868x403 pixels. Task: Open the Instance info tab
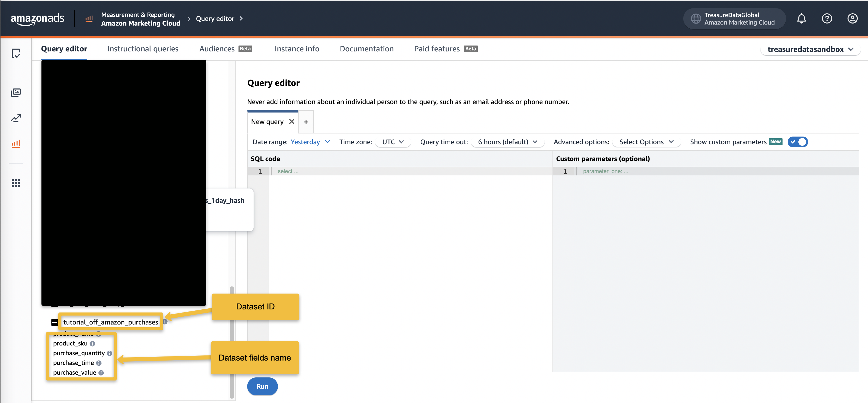pos(297,49)
